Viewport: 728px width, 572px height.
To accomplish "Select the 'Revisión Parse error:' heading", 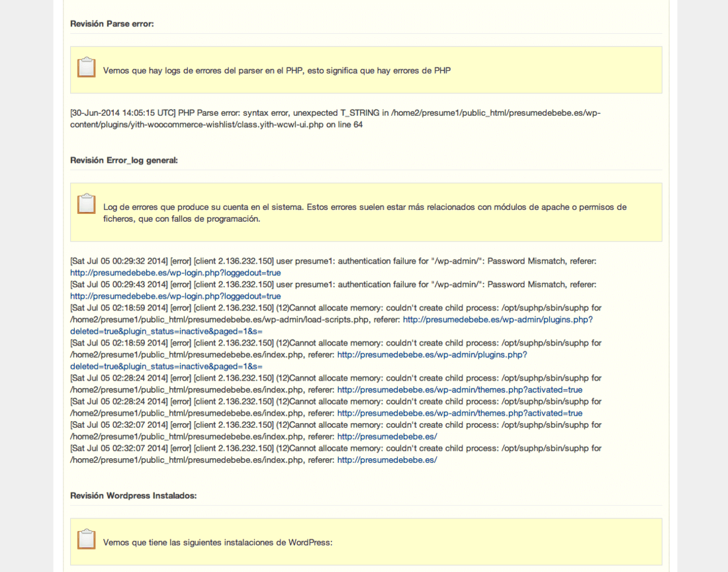I will (112, 24).
